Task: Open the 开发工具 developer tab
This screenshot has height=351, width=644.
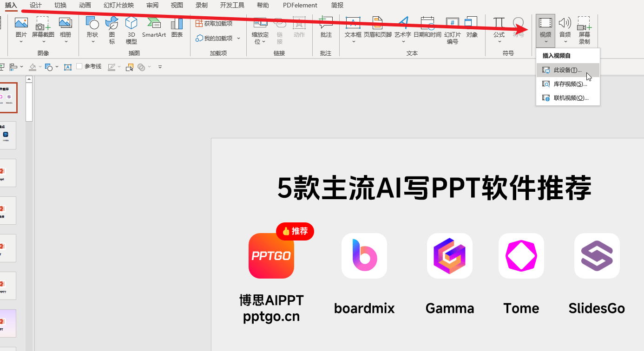Action: tap(232, 5)
